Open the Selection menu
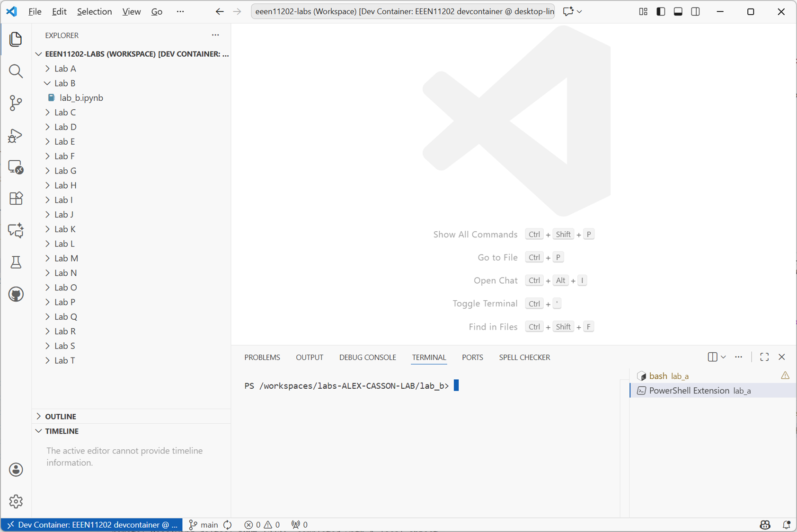Screen dimensions: 797x532 94,11
